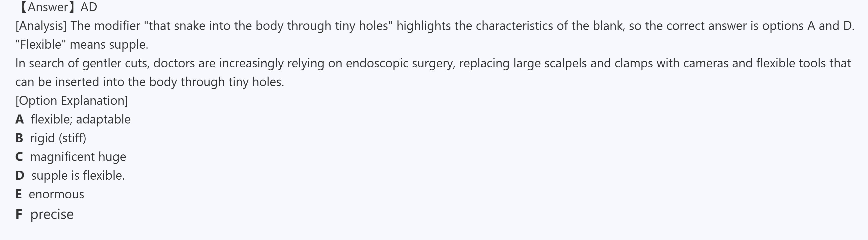The height and width of the screenshot is (240, 868).
Task: Select the bold option letter E
Action: [x=18, y=194]
